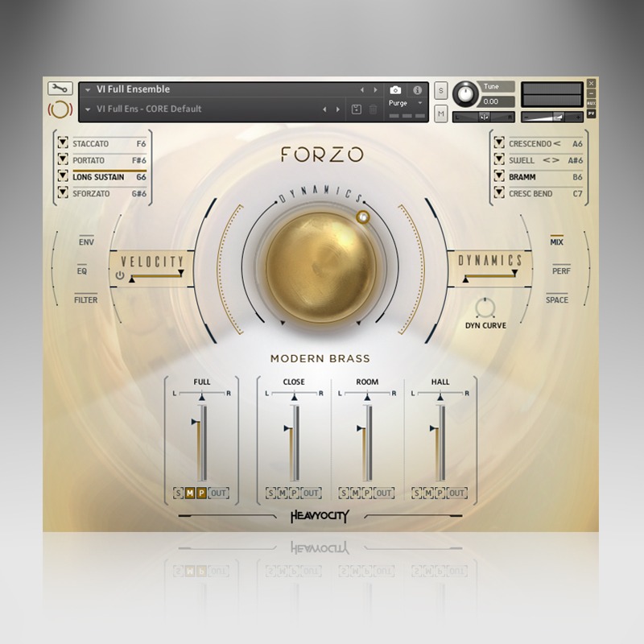
Task: Click the Velocity power icon
Action: tap(120, 275)
